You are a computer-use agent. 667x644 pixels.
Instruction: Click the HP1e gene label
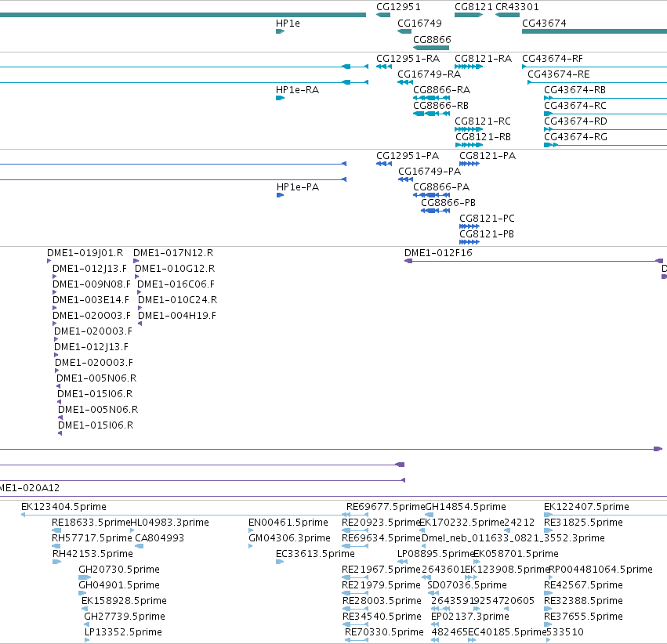click(x=288, y=24)
